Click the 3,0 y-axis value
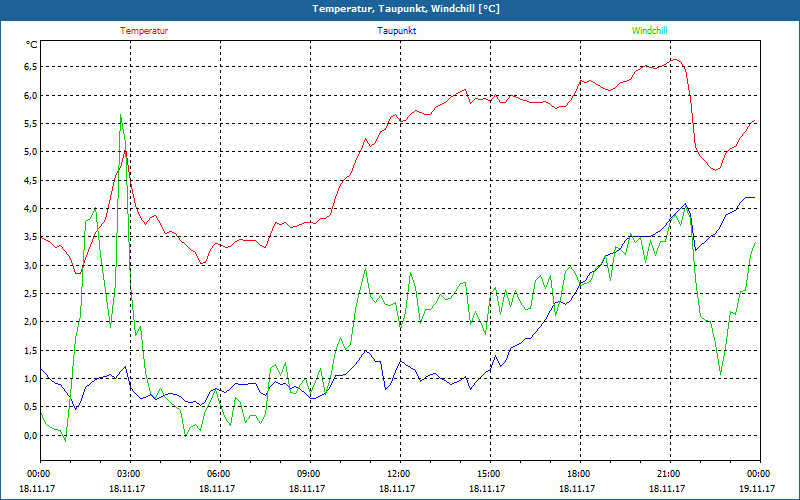The image size is (800, 500). [x=30, y=265]
